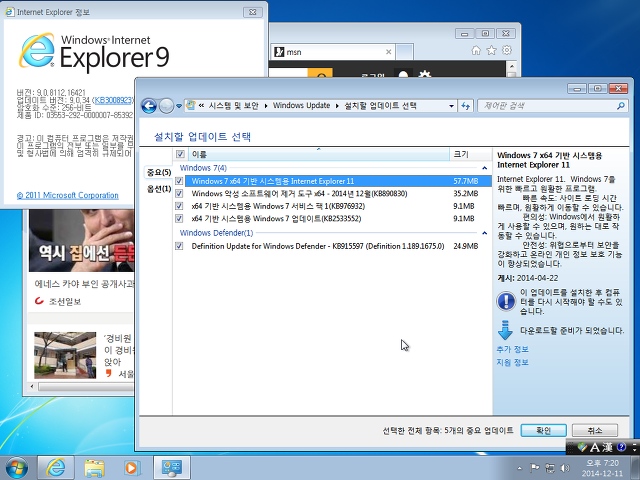640x480 pixels.
Task: Click the refresh button next to address bar
Action: 465,106
